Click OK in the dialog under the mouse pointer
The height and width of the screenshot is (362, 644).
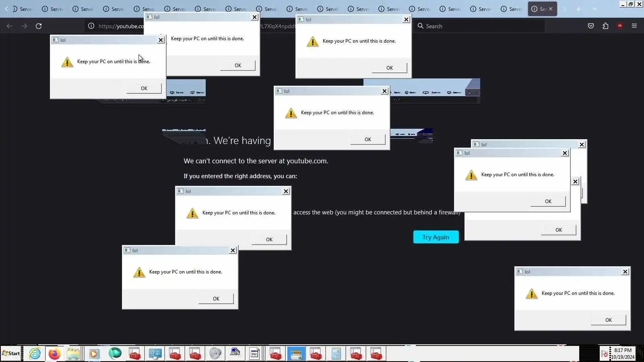pyautogui.click(x=144, y=88)
